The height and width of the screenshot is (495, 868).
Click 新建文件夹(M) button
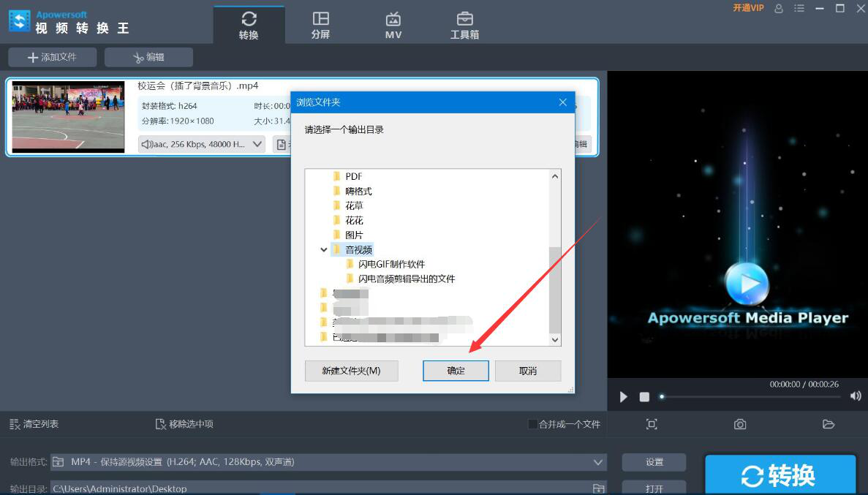point(352,371)
